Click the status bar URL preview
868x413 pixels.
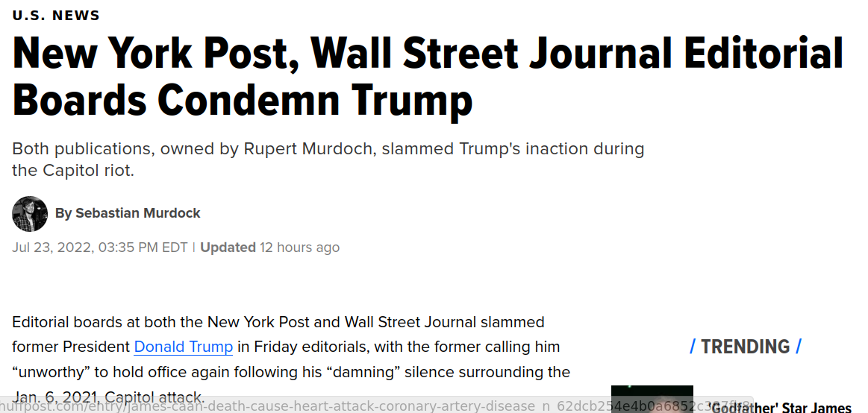click(x=376, y=406)
